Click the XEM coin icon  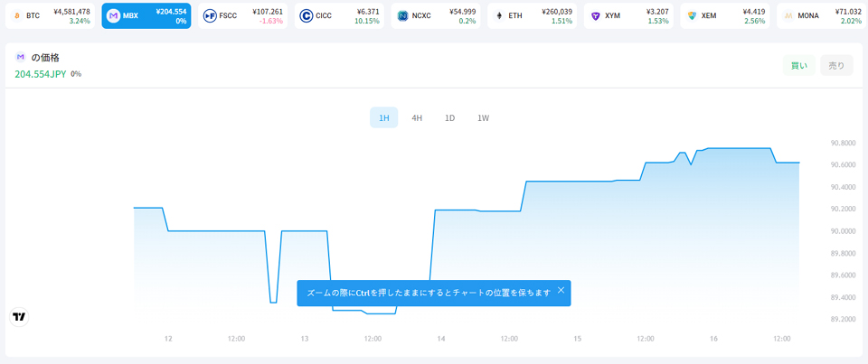point(692,16)
